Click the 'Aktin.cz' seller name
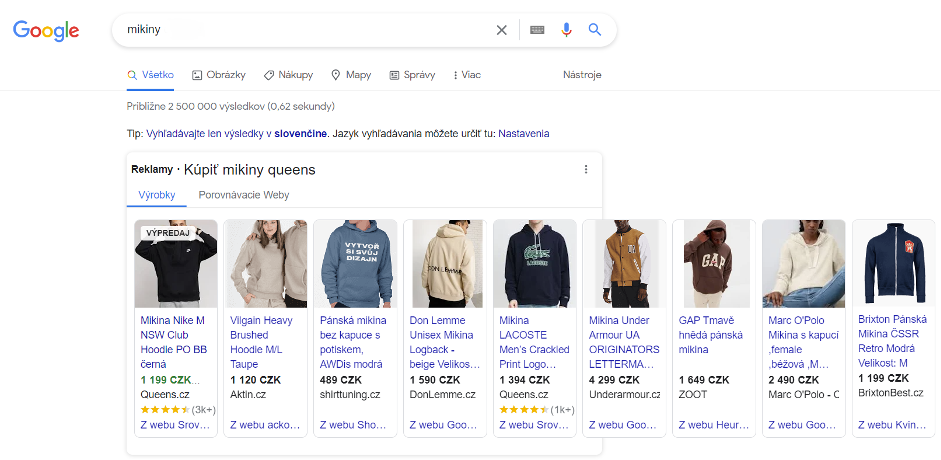 (x=248, y=395)
